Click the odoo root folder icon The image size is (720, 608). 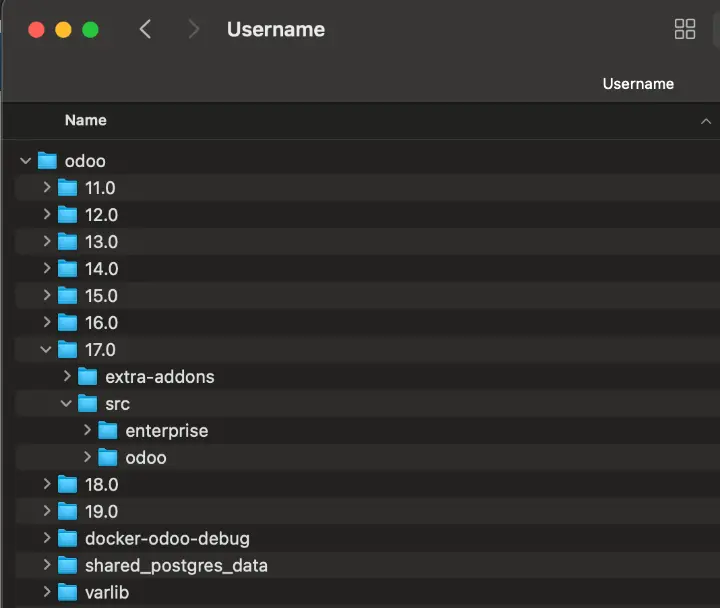point(47,161)
